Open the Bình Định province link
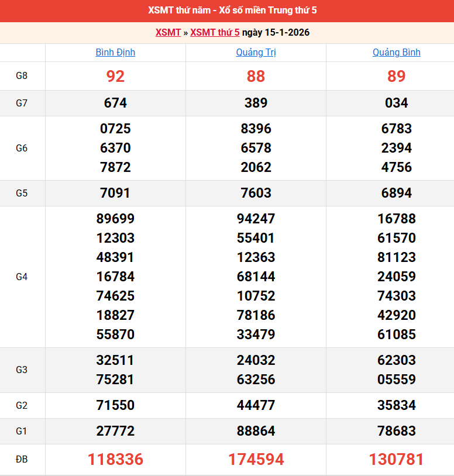The width and height of the screenshot is (454, 476). pyautogui.click(x=115, y=53)
